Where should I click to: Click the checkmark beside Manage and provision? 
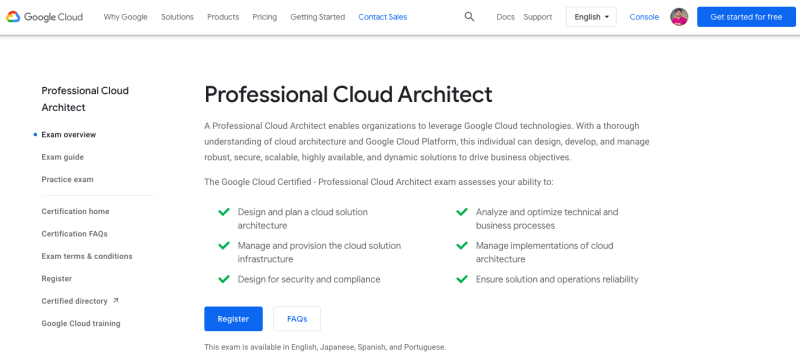(x=223, y=245)
